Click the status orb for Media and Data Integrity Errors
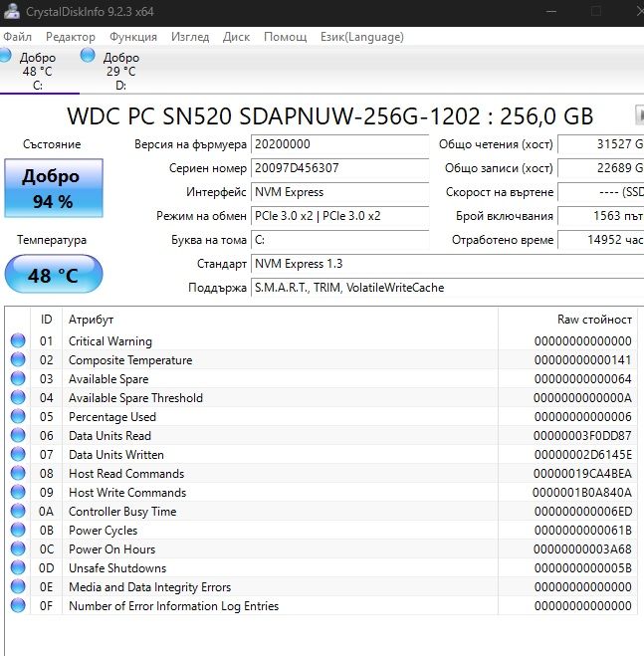This screenshot has width=644, height=656. click(x=18, y=586)
